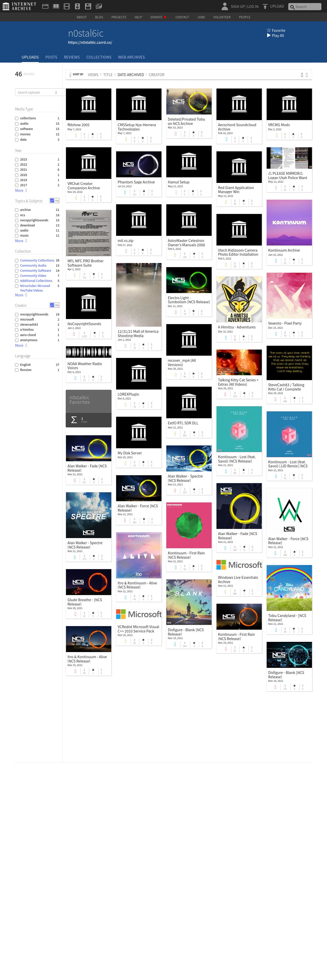Click favorite star on Phantom Sage Archive card

point(144,191)
